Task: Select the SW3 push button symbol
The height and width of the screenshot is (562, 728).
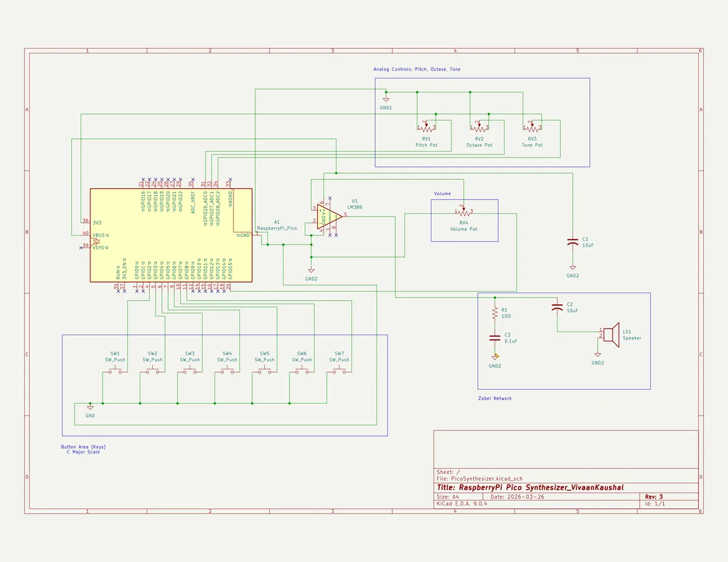Action: (190, 370)
